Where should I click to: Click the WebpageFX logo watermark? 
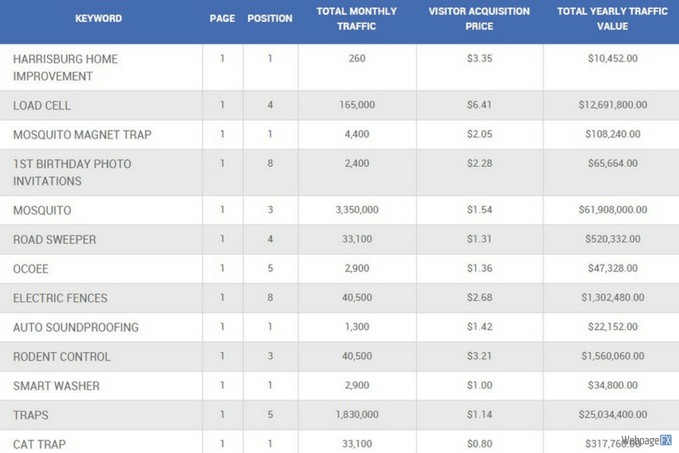click(645, 440)
